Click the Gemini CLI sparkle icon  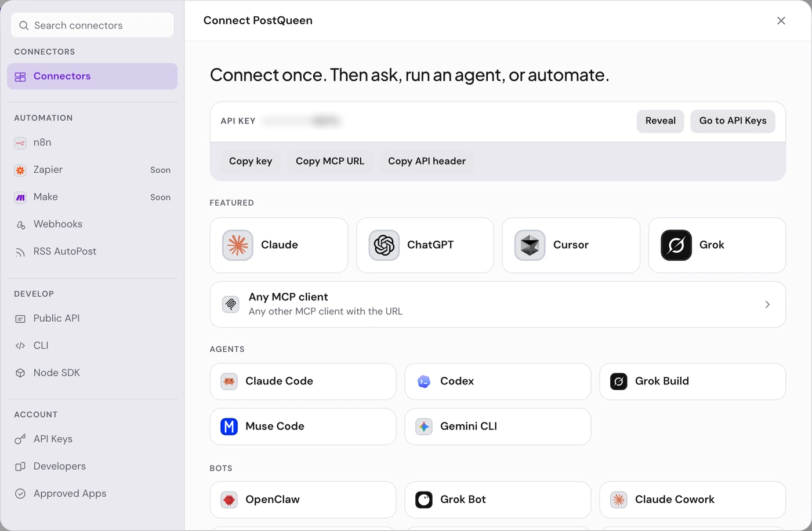coord(424,427)
